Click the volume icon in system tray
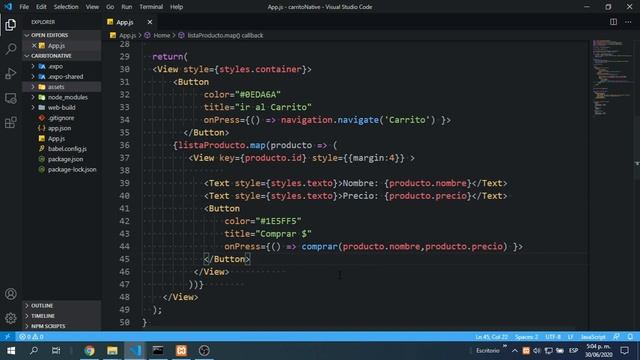The width and height of the screenshot is (640, 360). (537, 351)
